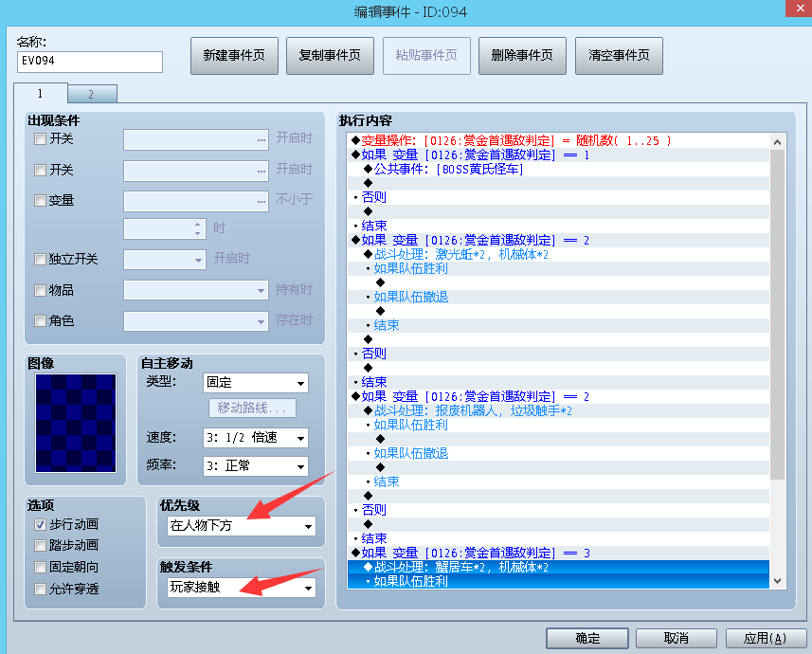Click the 执行内容 vertical scrollbar thumb
Screen dimensions: 812x654
pyautogui.click(x=777, y=315)
